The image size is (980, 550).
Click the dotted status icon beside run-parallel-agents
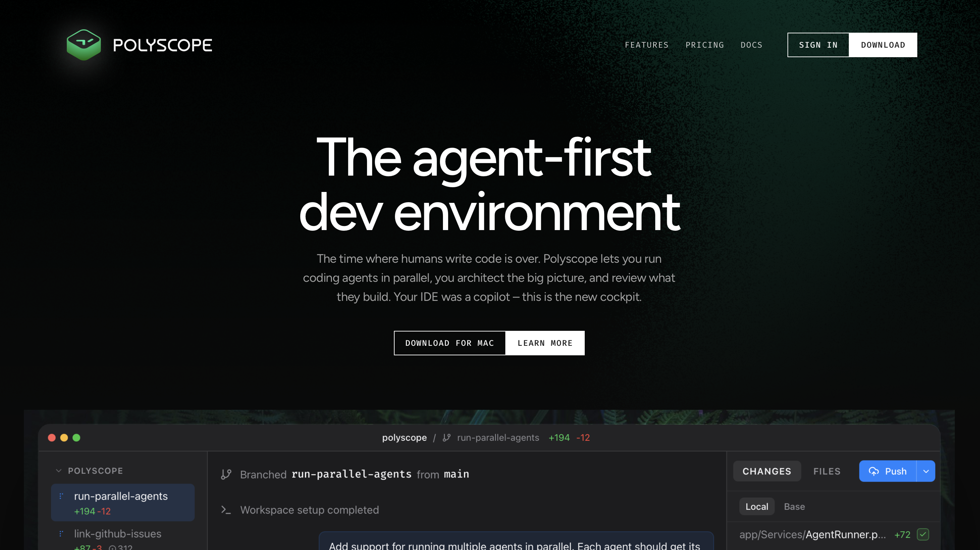coord(61,496)
